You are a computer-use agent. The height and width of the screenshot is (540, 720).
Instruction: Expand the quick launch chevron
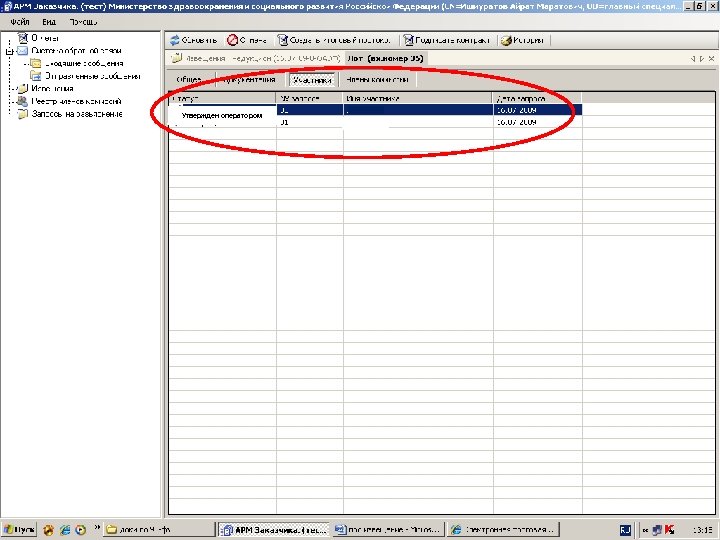97,528
